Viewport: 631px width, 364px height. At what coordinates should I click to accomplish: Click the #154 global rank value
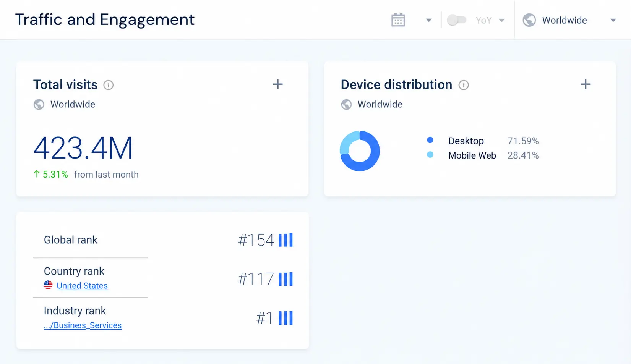[256, 240]
